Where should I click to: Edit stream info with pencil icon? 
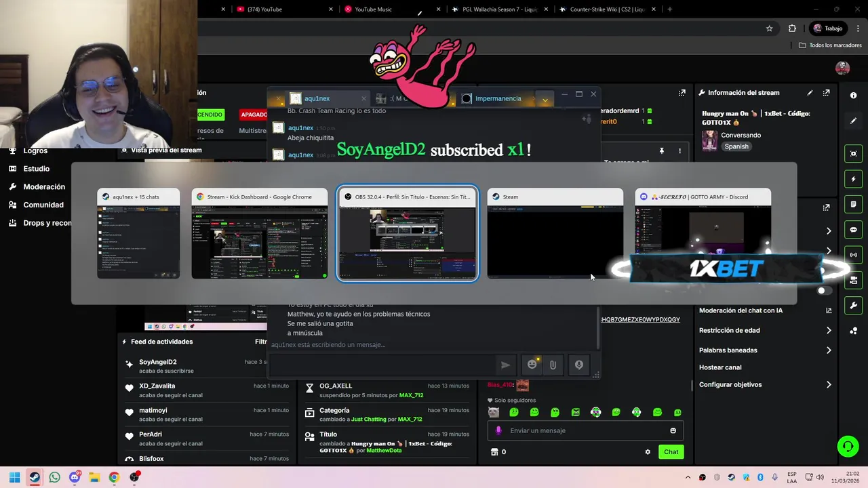810,93
